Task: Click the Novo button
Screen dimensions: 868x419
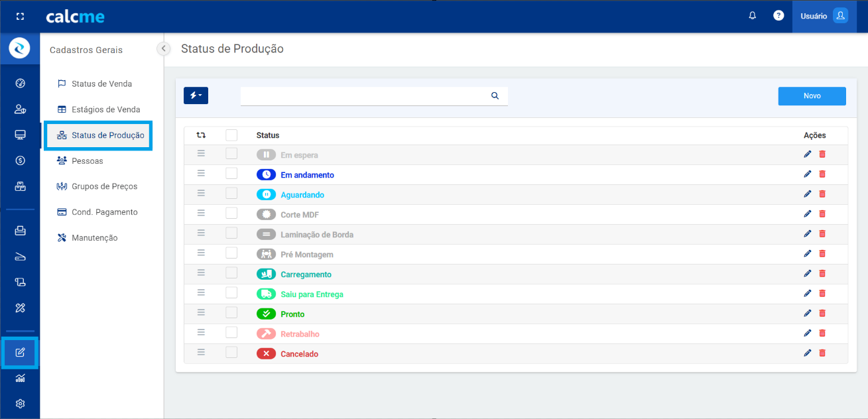Action: (x=812, y=96)
